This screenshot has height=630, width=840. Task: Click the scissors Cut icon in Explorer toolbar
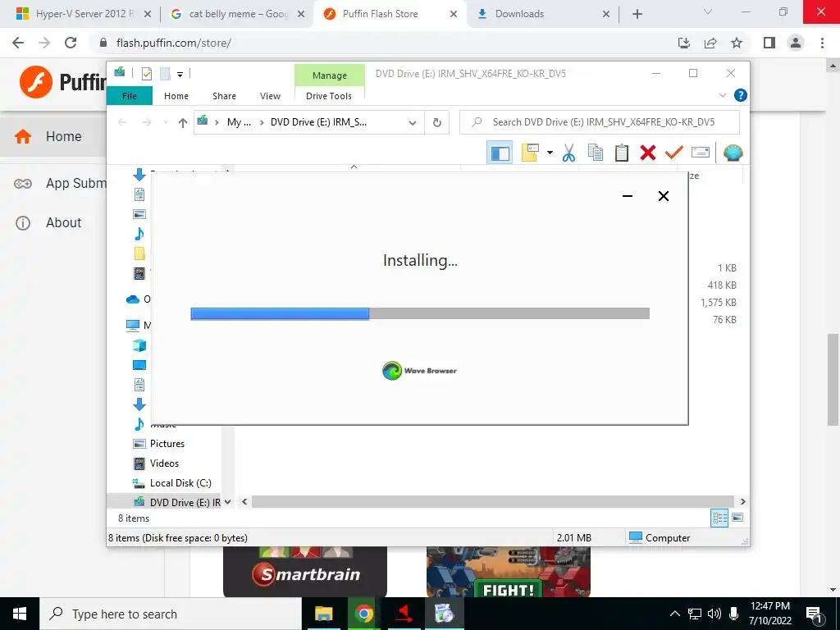click(x=568, y=153)
